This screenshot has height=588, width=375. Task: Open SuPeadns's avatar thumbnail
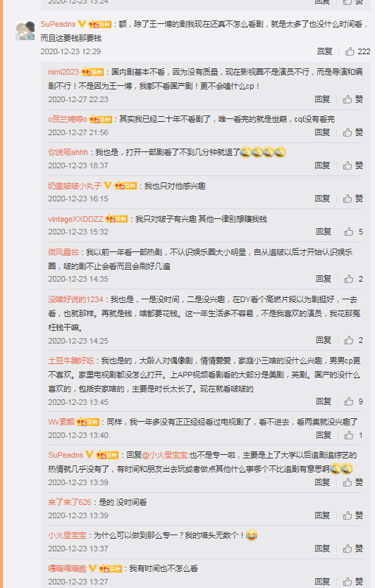click(25, 30)
